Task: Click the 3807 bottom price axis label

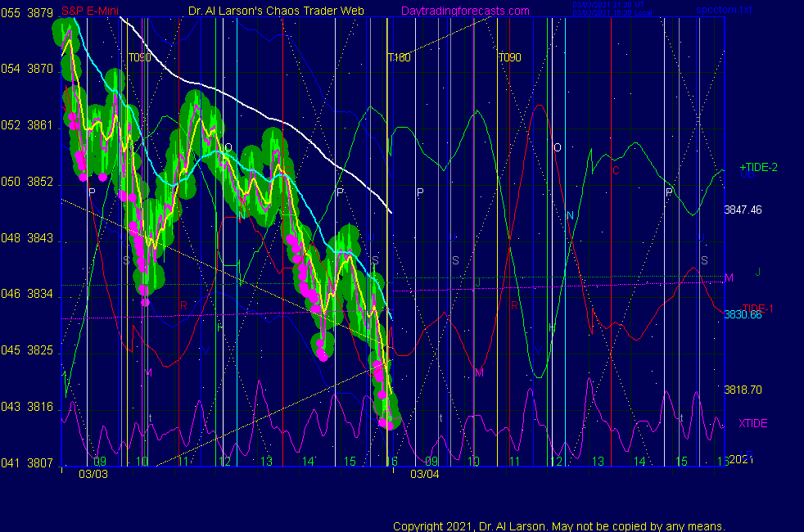Action: [x=39, y=462]
